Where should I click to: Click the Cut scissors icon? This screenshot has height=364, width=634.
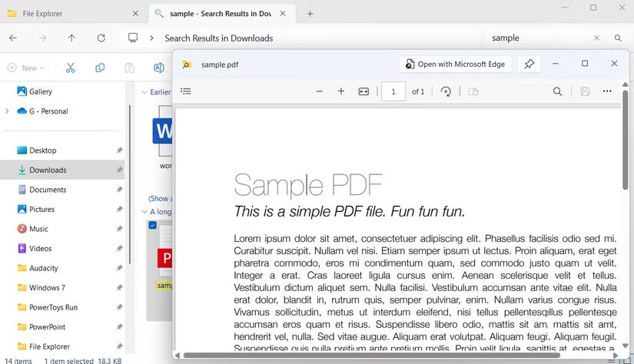[x=71, y=68]
